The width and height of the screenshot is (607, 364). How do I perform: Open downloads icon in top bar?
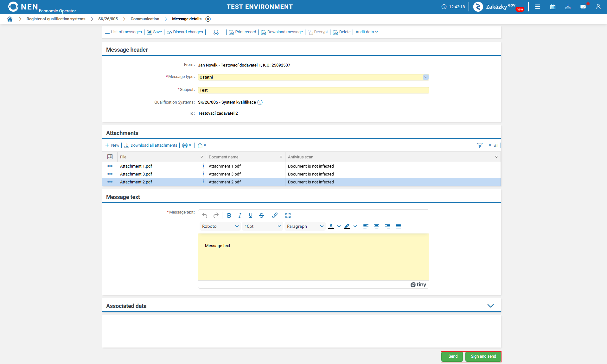tap(568, 7)
